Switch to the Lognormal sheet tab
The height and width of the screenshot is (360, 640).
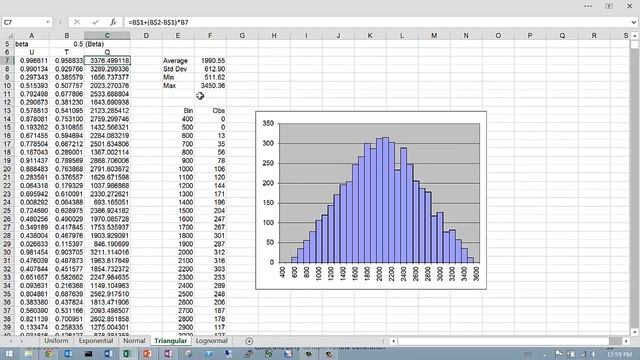pos(211,341)
